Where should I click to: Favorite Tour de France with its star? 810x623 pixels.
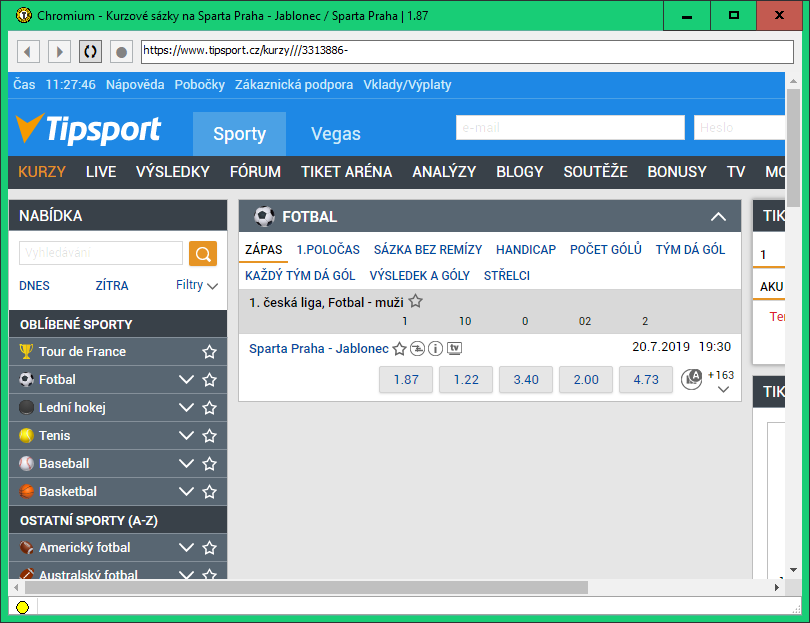click(209, 352)
